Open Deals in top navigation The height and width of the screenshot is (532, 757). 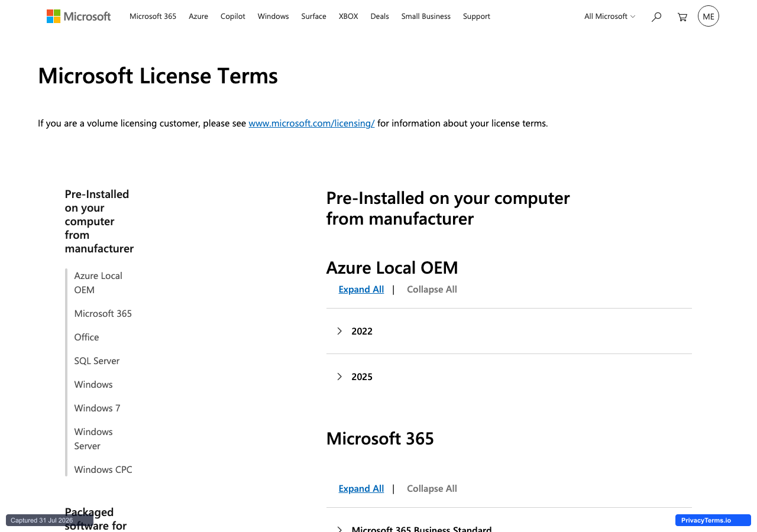tap(380, 17)
